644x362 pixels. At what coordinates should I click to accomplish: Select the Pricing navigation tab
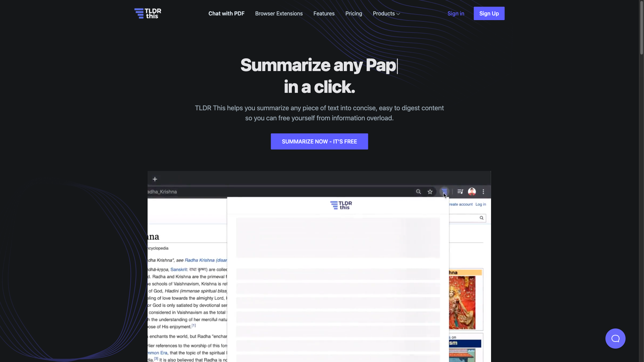tap(354, 13)
